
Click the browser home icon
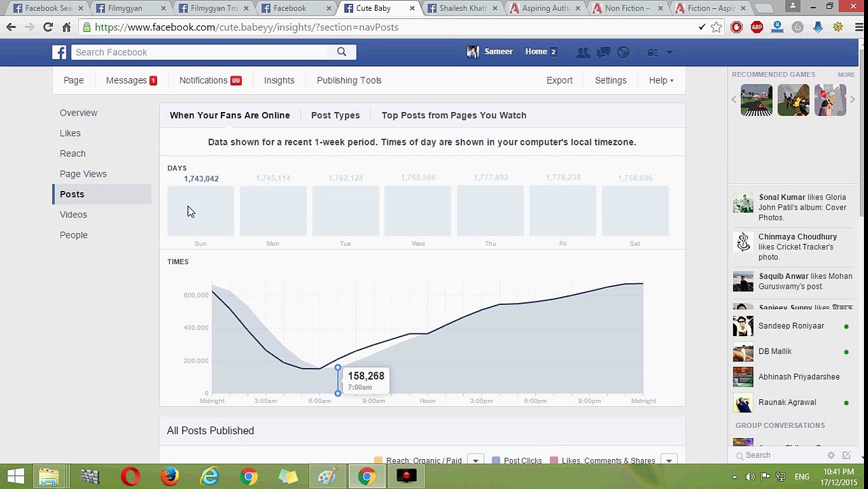click(x=67, y=27)
